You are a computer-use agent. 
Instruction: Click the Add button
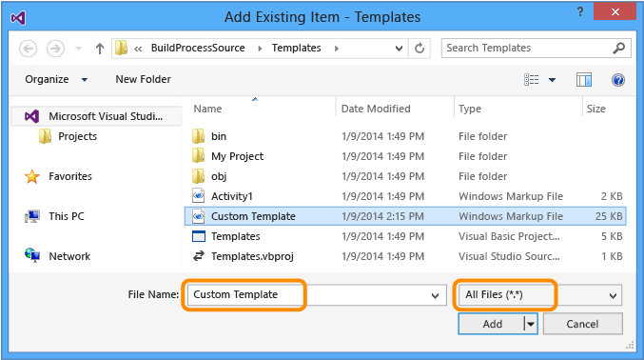[492, 324]
